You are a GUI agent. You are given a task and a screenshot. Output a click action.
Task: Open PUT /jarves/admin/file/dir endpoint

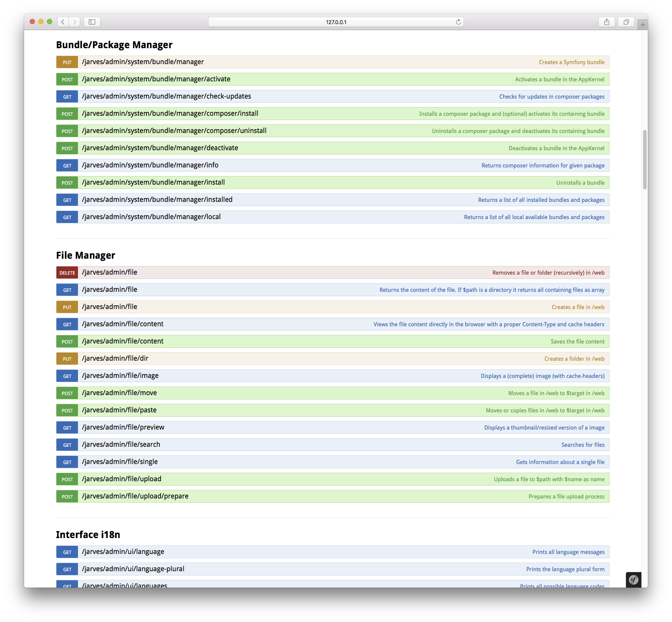pyautogui.click(x=333, y=359)
